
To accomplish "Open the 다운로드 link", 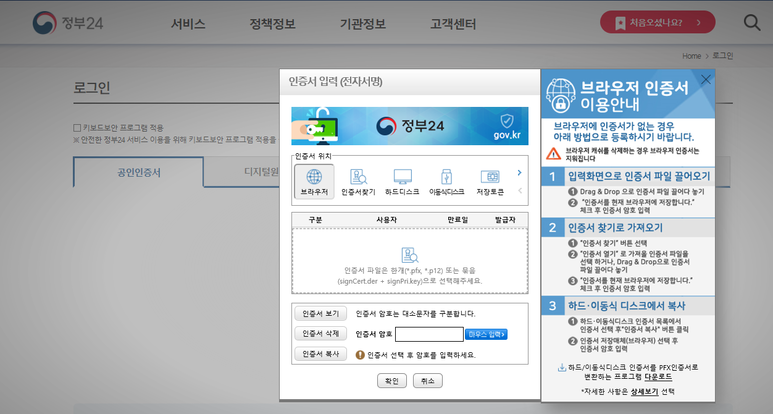I will click(658, 377).
